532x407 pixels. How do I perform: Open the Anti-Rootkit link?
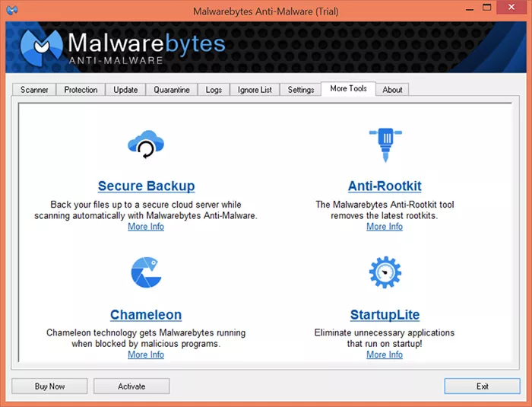pos(385,186)
